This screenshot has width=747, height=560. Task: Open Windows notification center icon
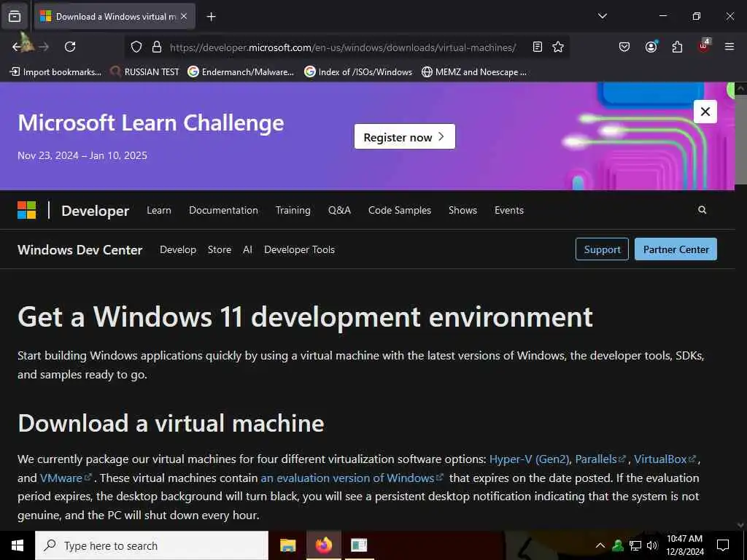723,545
